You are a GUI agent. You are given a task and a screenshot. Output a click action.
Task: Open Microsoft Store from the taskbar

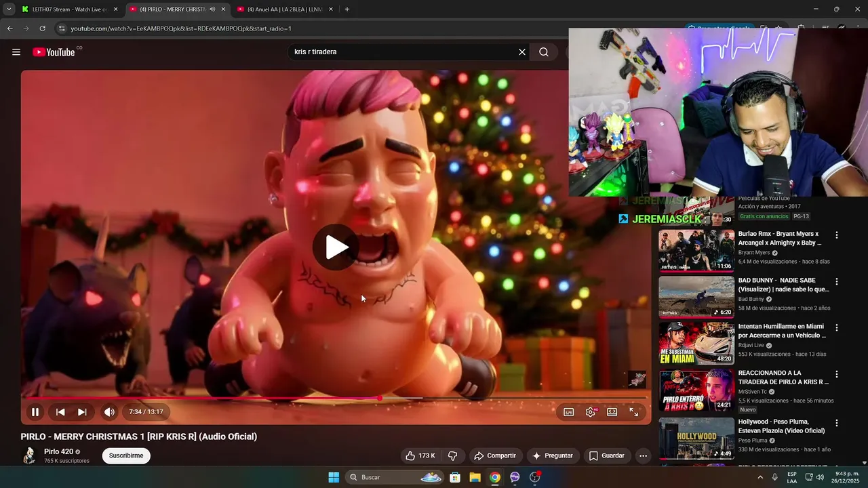point(455,477)
